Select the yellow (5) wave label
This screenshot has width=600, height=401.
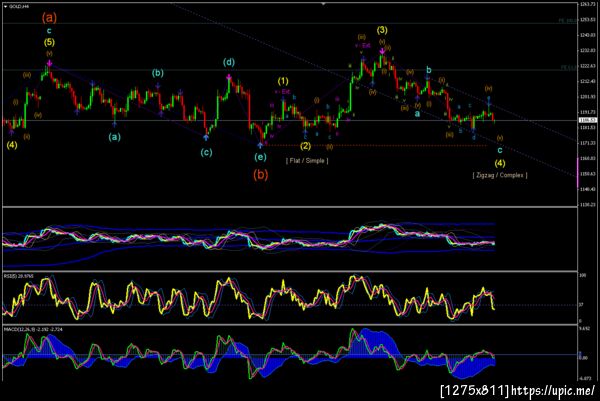[x=49, y=42]
